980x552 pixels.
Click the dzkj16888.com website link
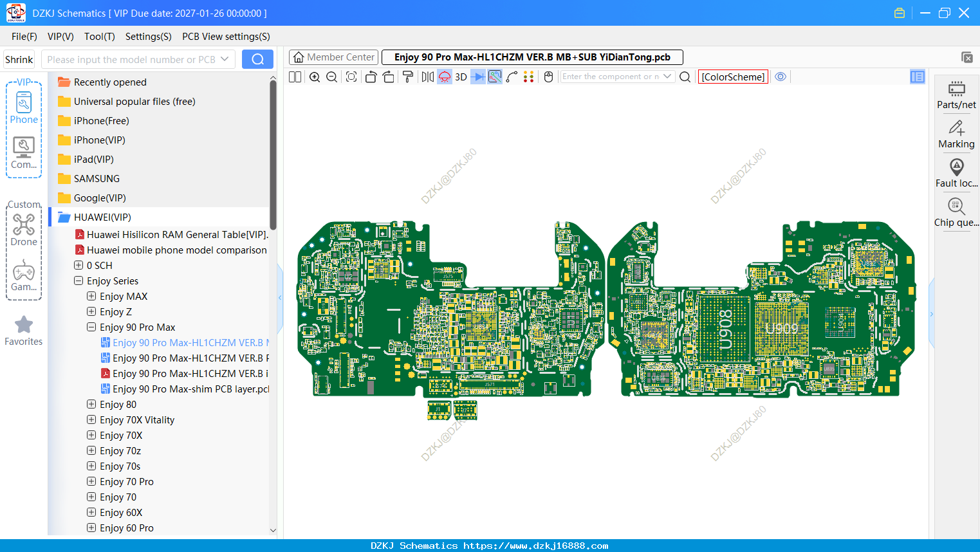536,546
